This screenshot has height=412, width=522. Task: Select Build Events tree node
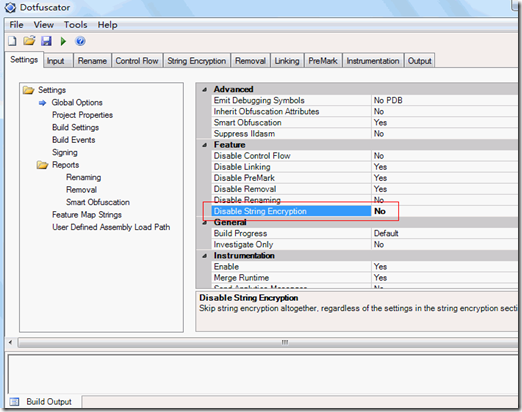[x=74, y=140]
